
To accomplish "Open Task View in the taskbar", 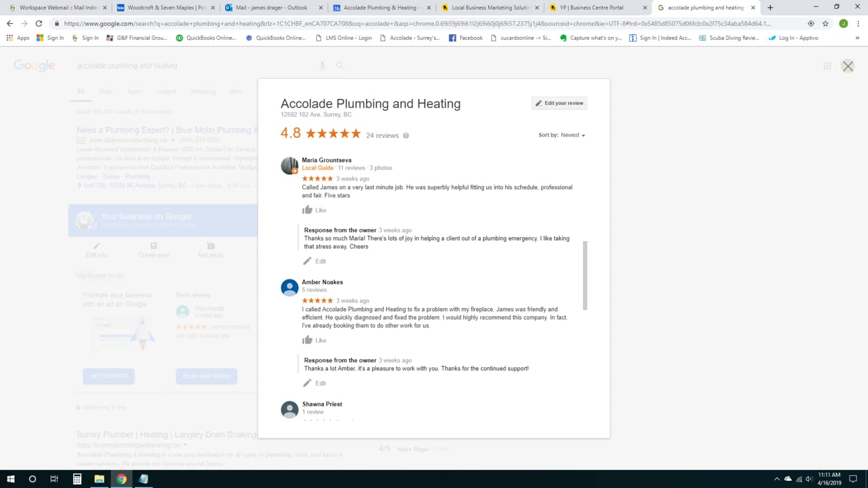I will click(54, 479).
